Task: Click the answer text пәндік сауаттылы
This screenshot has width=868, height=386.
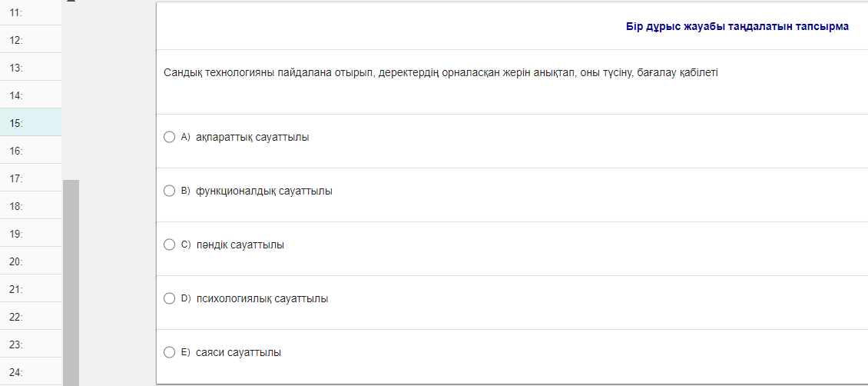Action: (x=240, y=245)
